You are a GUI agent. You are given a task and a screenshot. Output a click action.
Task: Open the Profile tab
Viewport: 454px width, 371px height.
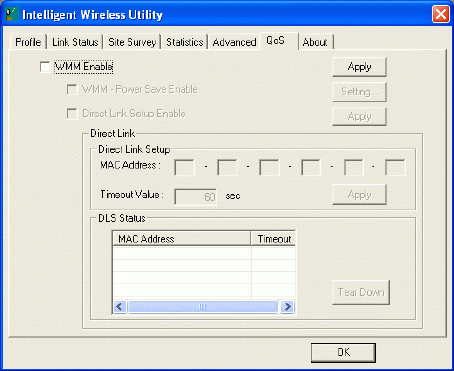click(28, 42)
